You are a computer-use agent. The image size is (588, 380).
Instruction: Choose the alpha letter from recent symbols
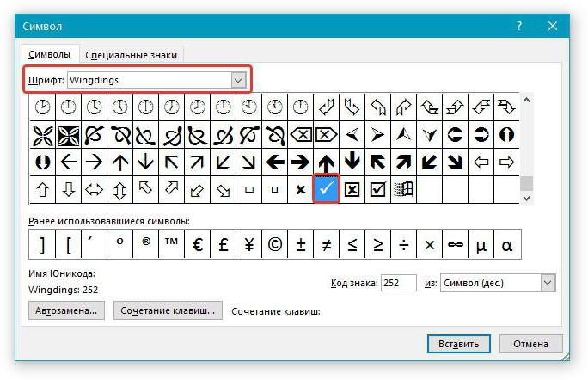(x=507, y=244)
